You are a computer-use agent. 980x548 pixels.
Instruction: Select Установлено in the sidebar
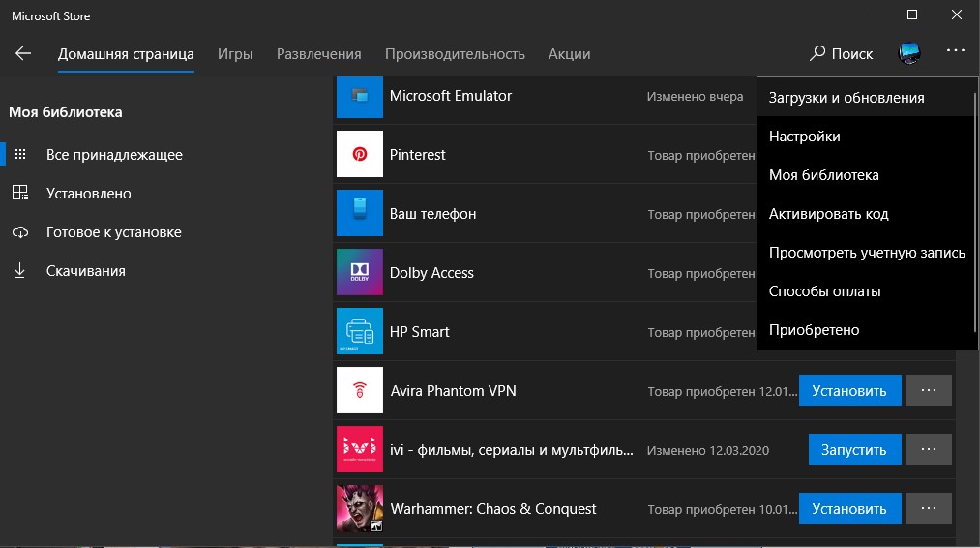[x=89, y=194]
